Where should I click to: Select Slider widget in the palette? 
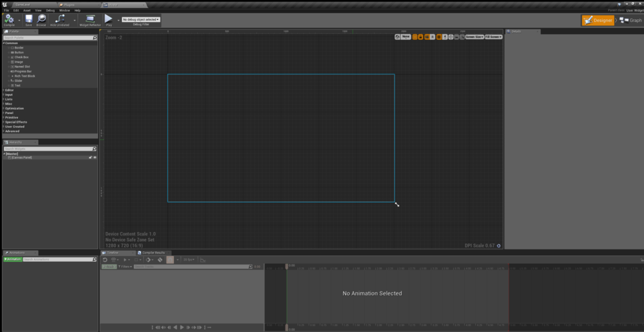tap(19, 81)
